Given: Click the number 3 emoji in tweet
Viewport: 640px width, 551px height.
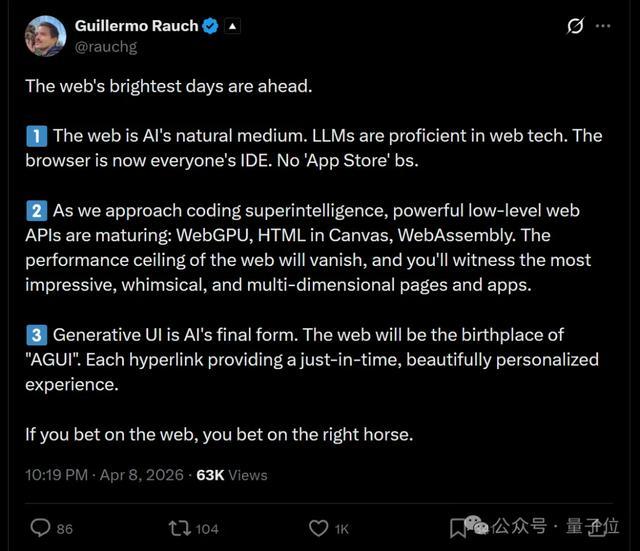Looking at the screenshot, I should point(36,334).
